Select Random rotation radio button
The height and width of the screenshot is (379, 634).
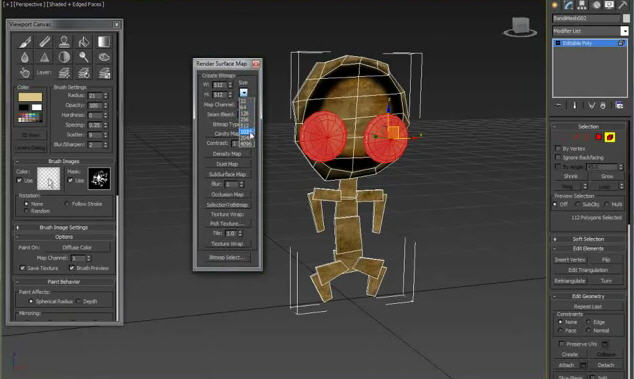(26, 211)
